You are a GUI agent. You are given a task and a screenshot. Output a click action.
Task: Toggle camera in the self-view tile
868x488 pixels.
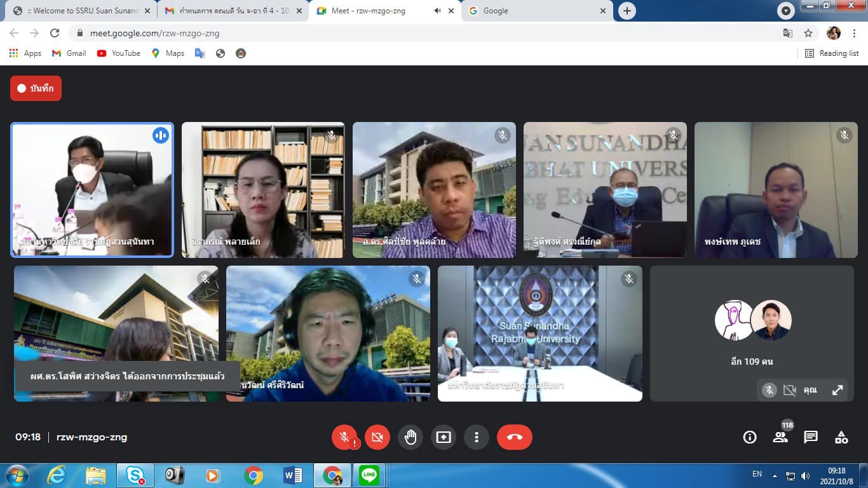(789, 390)
